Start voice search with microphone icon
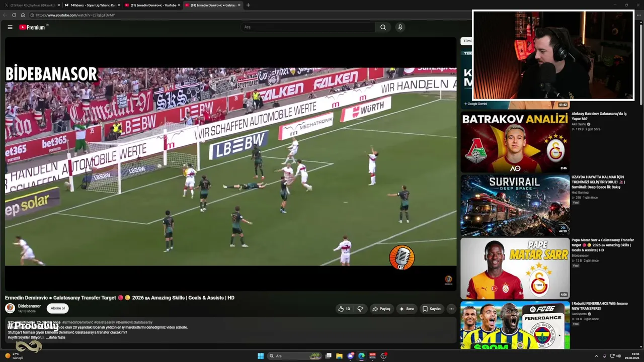Screen dimensions: 644x362 (x=400, y=27)
